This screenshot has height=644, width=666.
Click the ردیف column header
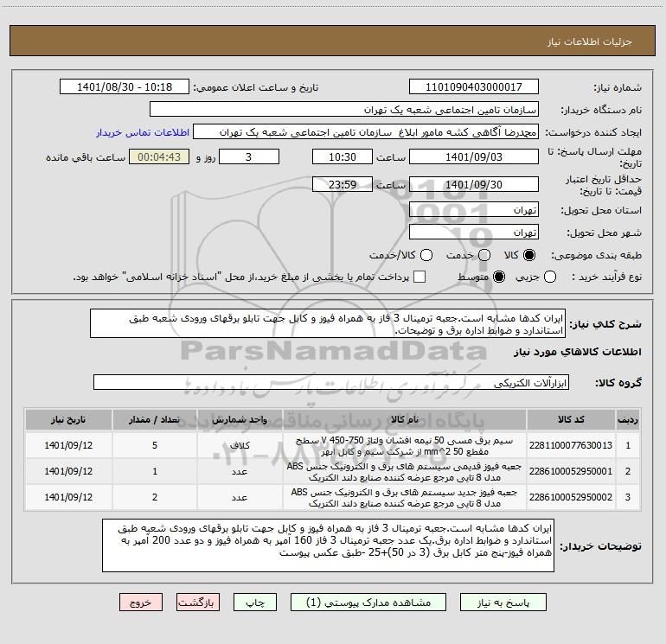coord(628,419)
